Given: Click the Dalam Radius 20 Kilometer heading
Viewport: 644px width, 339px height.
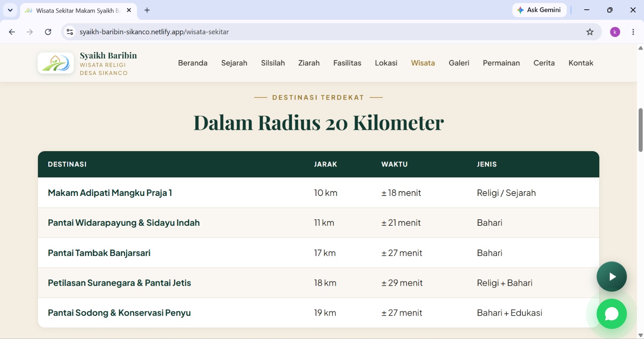Looking at the screenshot, I should [319, 123].
